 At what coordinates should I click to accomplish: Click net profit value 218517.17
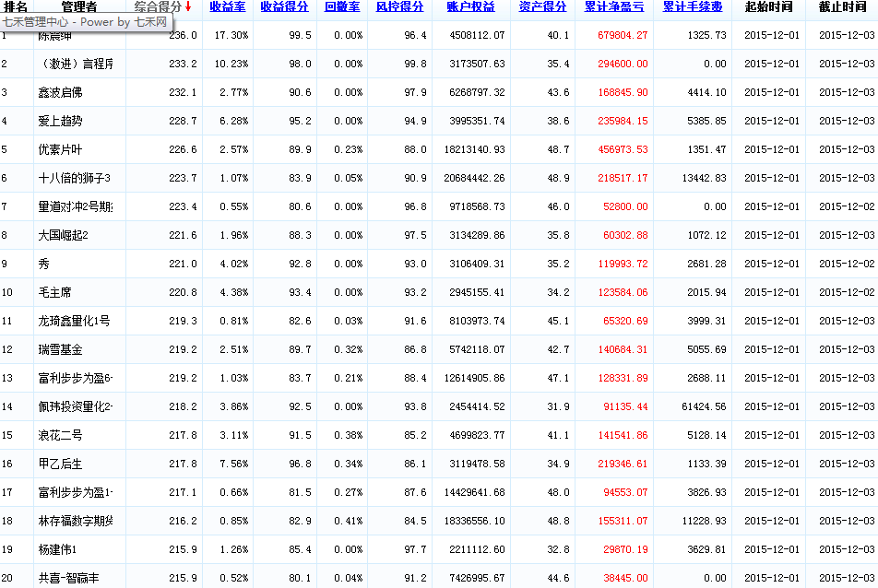pos(623,178)
